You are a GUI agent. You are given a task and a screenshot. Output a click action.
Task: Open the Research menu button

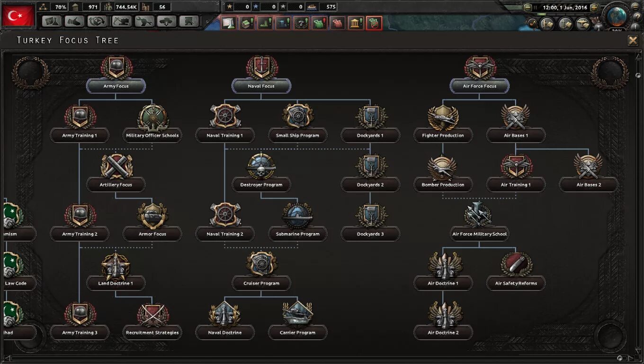51,21
